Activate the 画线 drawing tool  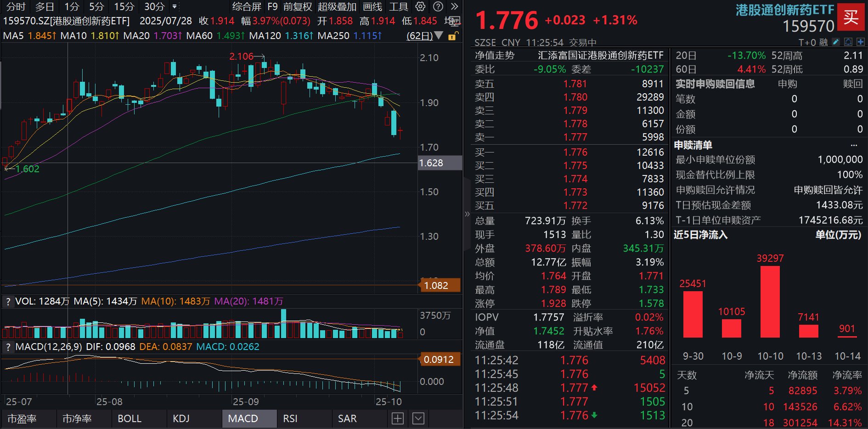372,6
